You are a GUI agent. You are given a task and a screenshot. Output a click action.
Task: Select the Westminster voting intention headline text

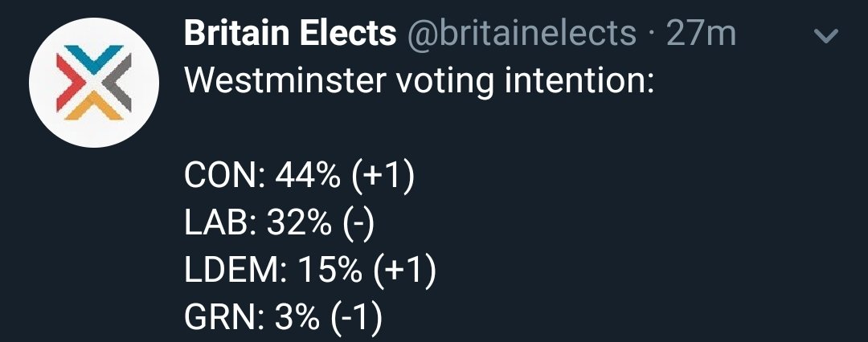(x=419, y=81)
